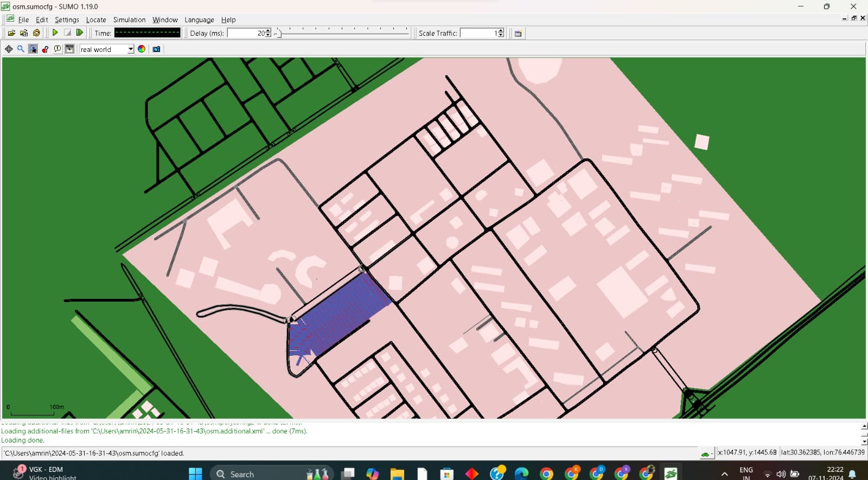Image resolution: width=868 pixels, height=480 pixels.
Task: Click the blue highlighted parking area on map
Action: [339, 315]
